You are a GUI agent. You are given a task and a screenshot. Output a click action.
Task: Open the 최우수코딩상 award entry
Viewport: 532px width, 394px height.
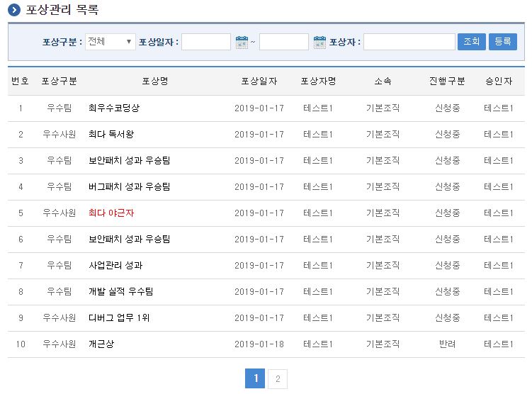tap(114, 108)
